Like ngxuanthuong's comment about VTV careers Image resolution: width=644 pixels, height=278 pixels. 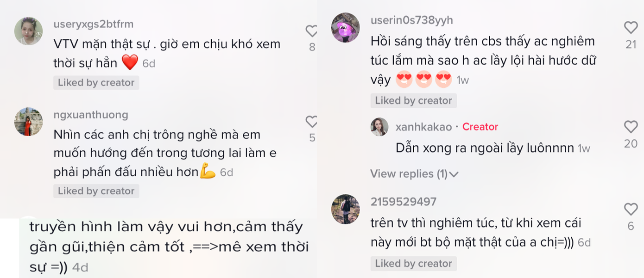tap(312, 122)
